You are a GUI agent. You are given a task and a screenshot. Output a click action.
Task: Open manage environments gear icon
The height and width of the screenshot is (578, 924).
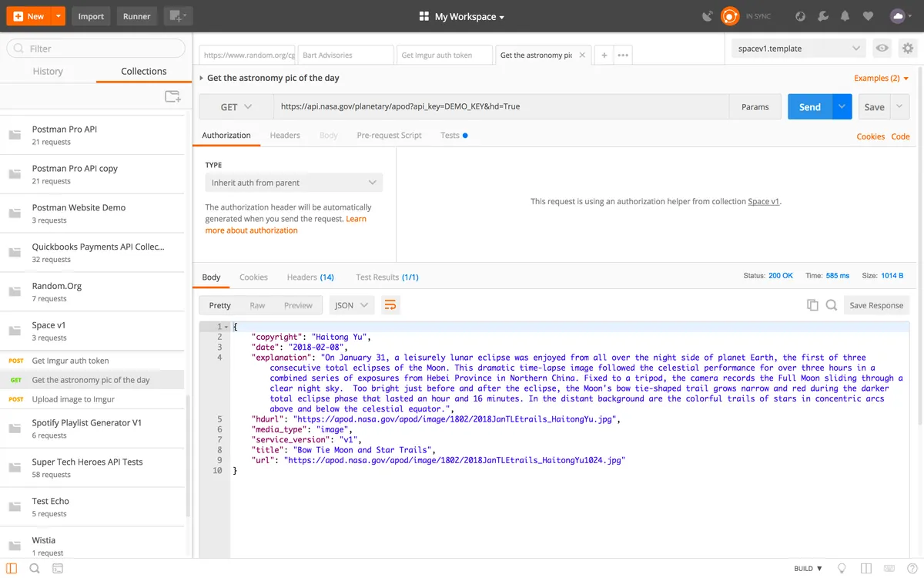pos(908,49)
